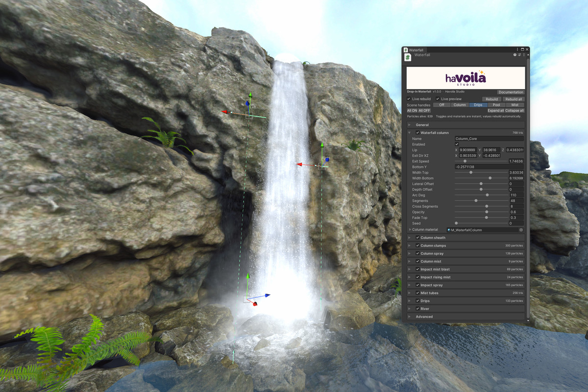This screenshot has width=588, height=392.
Task: Toggle the Enabled checkbox under Waterfall column
Action: click(457, 145)
